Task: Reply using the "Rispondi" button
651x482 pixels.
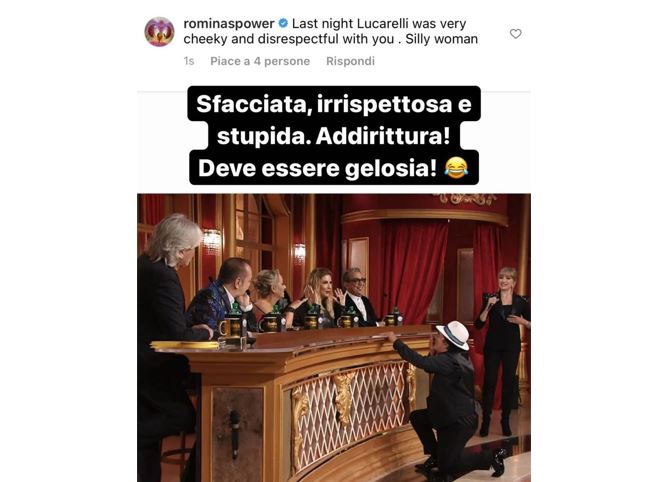Action: click(350, 61)
